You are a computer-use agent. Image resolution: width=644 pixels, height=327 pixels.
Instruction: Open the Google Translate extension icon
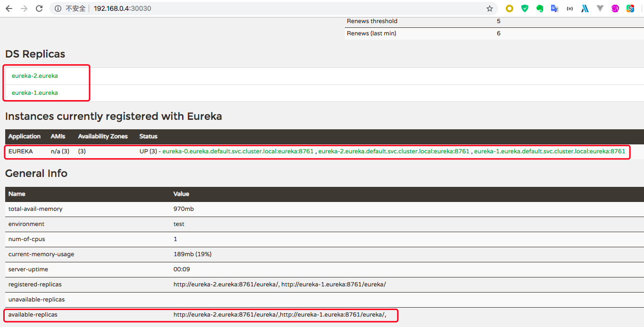point(555,8)
